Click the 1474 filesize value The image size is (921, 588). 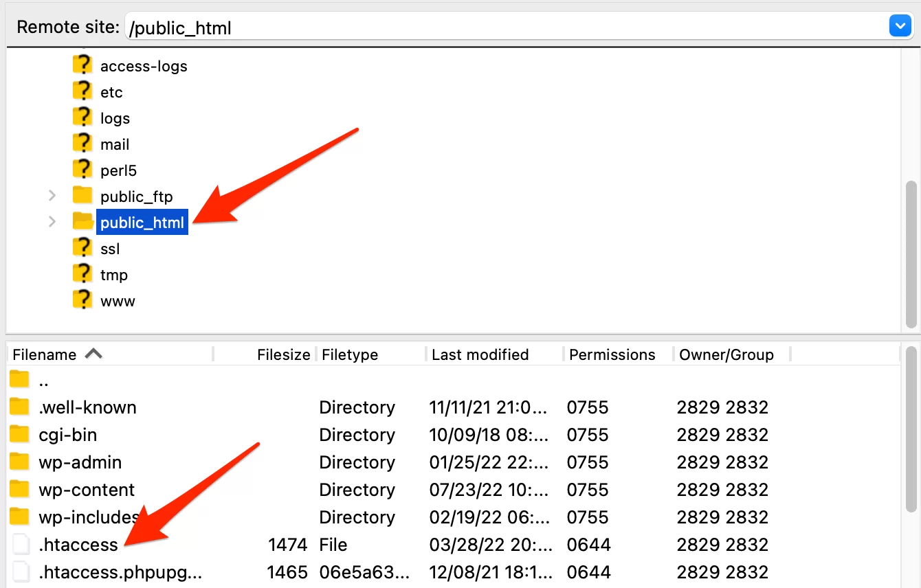click(x=287, y=545)
